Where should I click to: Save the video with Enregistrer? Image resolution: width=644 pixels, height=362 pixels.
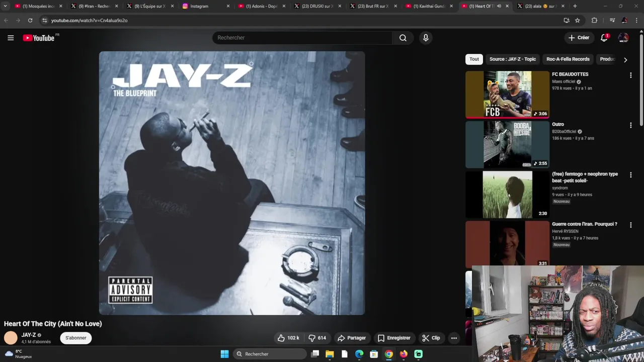[394, 338]
